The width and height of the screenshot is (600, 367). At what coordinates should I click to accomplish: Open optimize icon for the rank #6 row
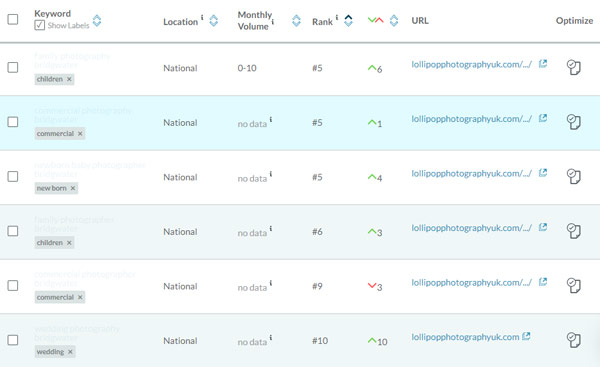pyautogui.click(x=574, y=231)
